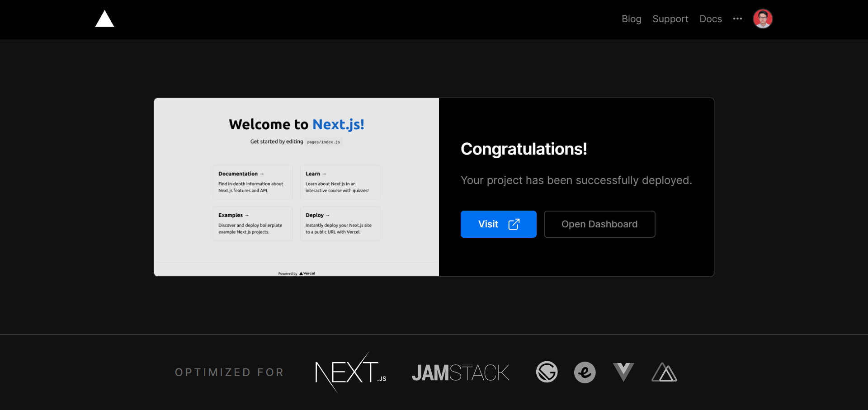The image size is (868, 410).
Task: Click the Learn card in preview
Action: [340, 182]
